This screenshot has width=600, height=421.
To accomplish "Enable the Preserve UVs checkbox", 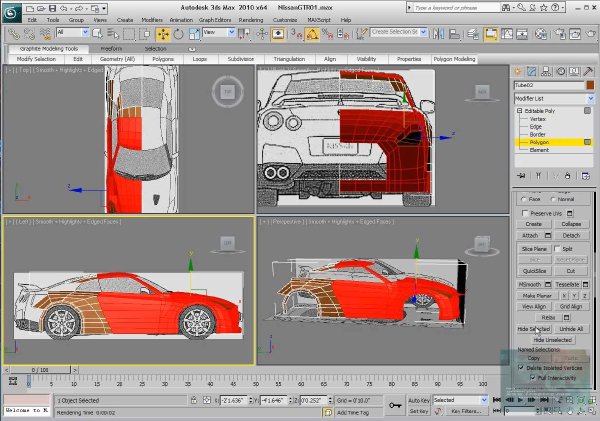I will click(525, 213).
